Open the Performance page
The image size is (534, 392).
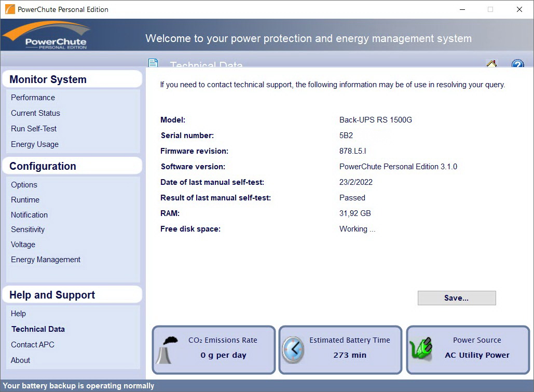33,98
